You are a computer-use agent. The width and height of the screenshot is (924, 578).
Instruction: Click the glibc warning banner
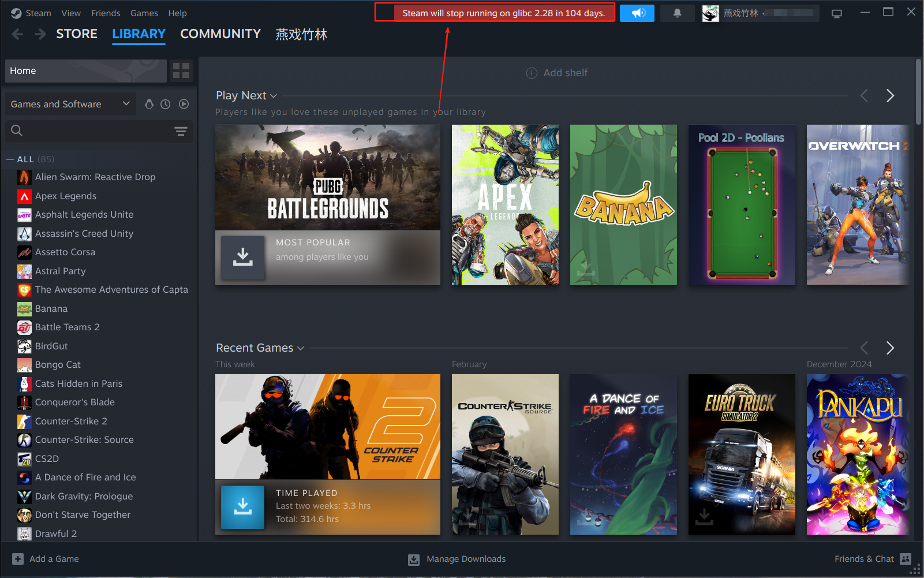point(504,13)
